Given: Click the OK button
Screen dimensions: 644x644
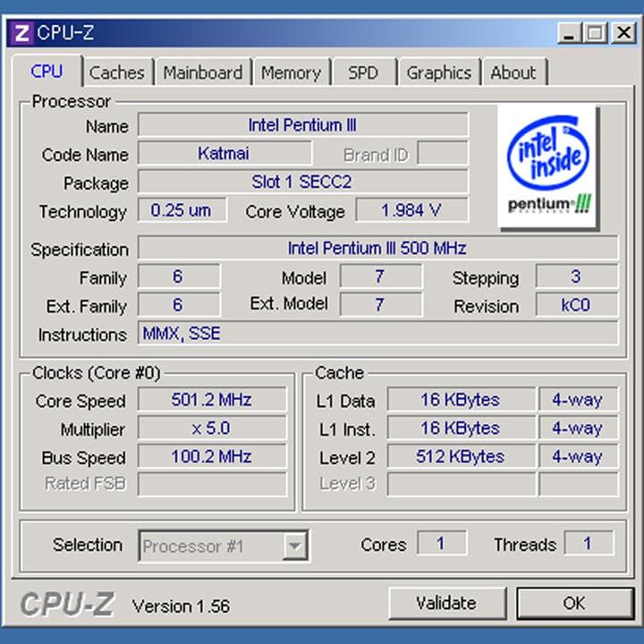Looking at the screenshot, I should pyautogui.click(x=574, y=603).
